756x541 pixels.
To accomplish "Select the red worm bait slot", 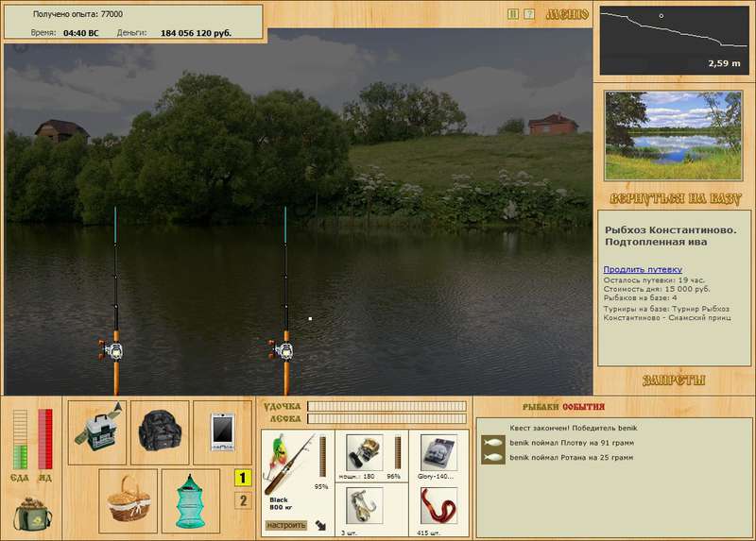I will pos(438,506).
